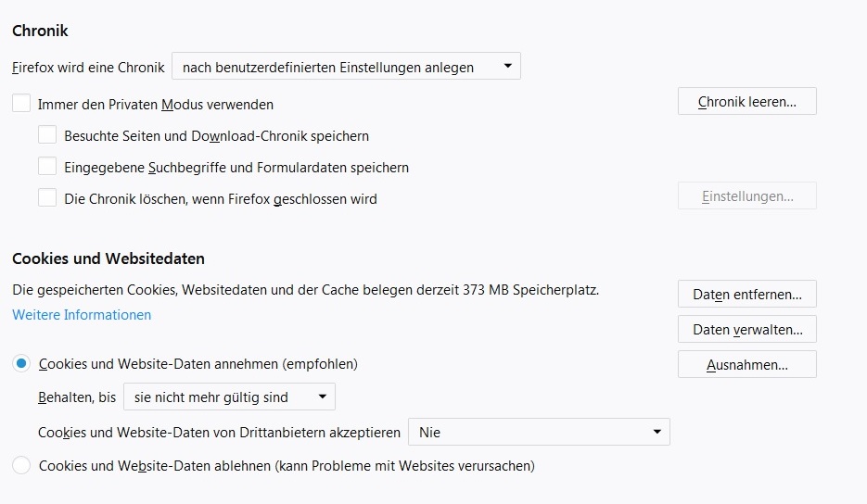Click the 'Behalten, bis' label text
Image resolution: width=867 pixels, height=504 pixels.
click(x=77, y=397)
